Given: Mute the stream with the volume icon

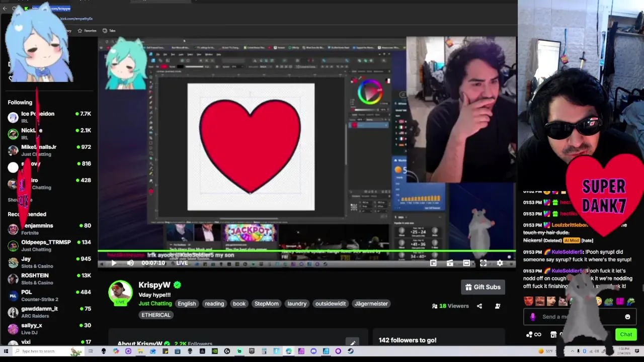Looking at the screenshot, I should click(130, 263).
